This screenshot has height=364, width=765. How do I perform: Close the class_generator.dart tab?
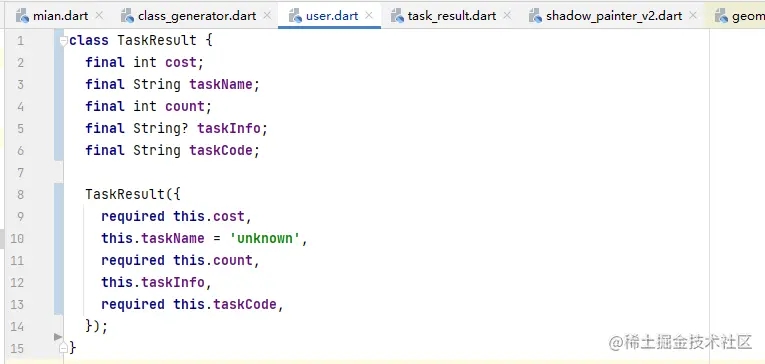(267, 16)
